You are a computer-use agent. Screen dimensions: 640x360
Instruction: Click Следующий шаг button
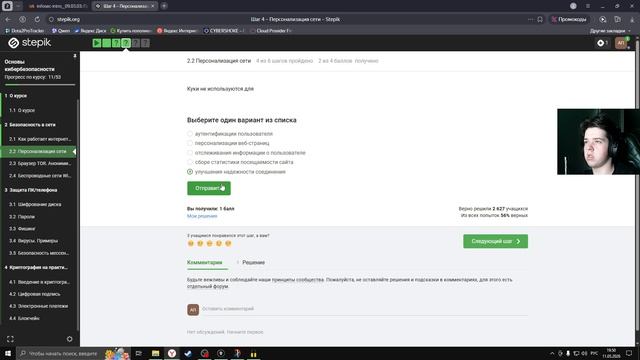pos(495,241)
